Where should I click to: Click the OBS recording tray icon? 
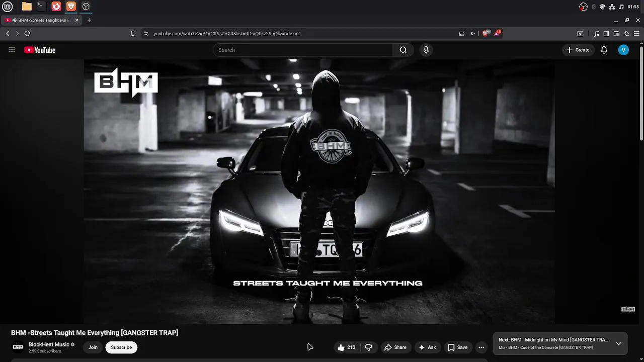pyautogui.click(x=583, y=7)
